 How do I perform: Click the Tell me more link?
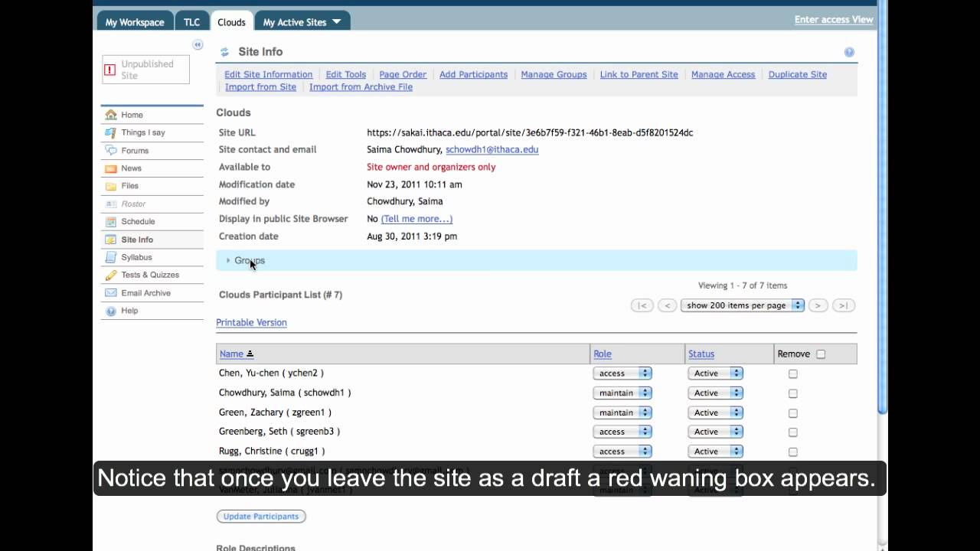pos(416,219)
